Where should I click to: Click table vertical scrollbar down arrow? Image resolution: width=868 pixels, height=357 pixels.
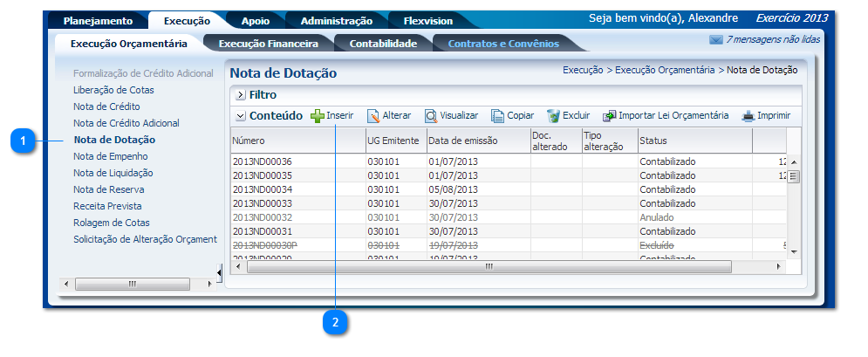point(793,251)
